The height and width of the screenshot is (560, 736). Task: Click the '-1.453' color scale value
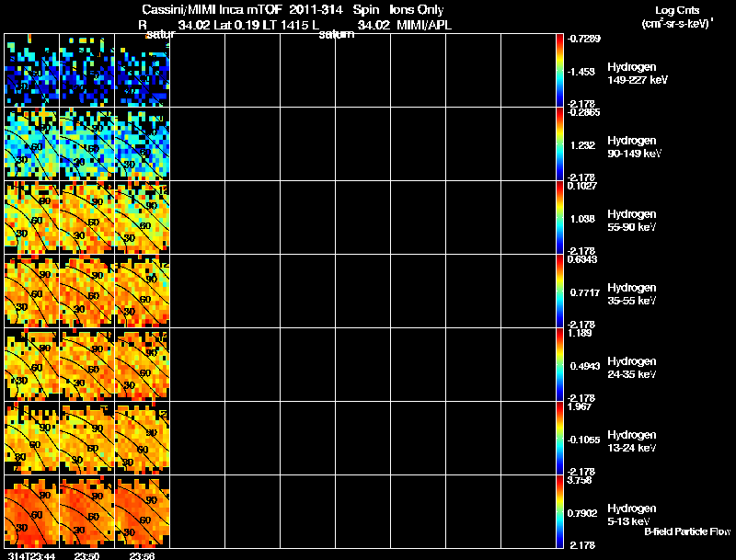point(581,72)
